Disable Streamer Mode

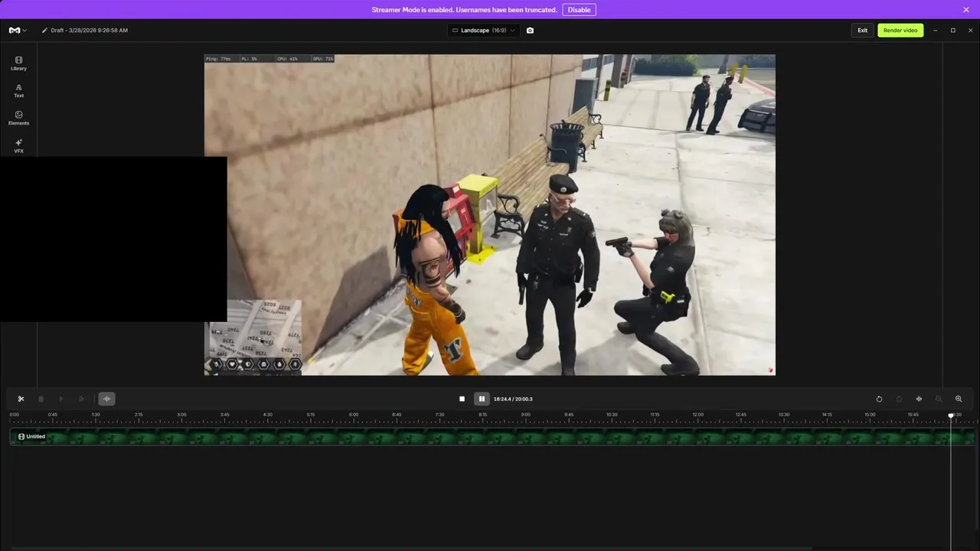coord(579,10)
